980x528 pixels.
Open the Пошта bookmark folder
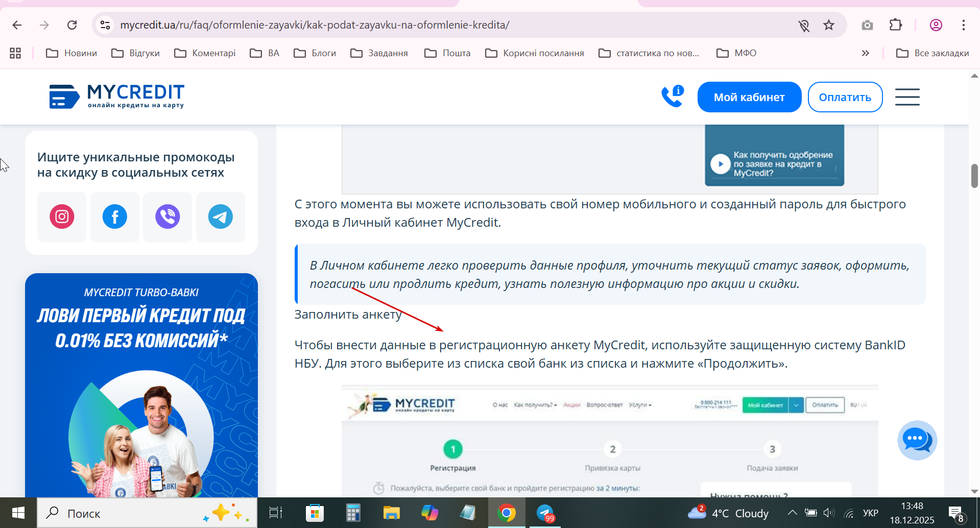tap(447, 53)
